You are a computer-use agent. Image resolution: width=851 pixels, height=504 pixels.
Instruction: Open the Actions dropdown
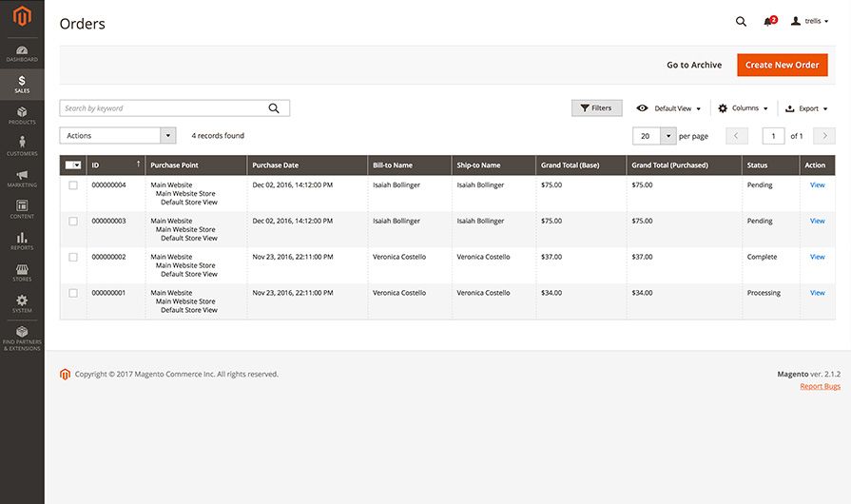(118, 136)
